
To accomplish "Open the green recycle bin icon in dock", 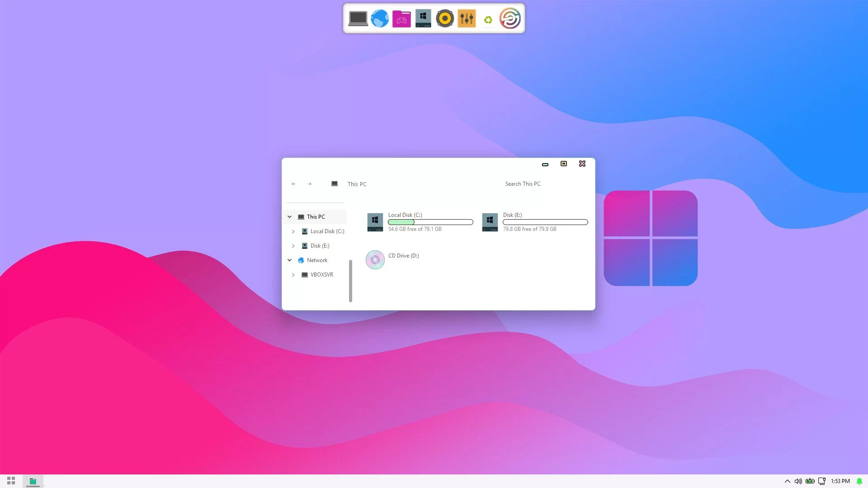I will [488, 20].
